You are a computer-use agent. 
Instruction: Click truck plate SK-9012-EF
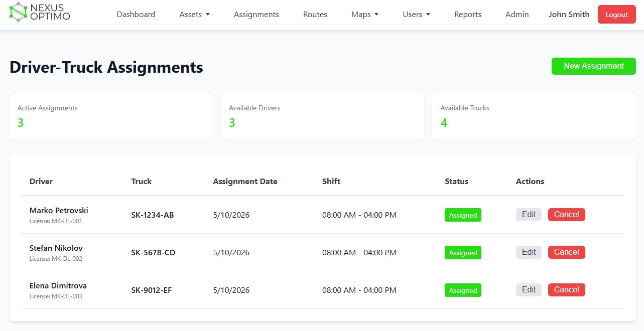[x=152, y=290]
